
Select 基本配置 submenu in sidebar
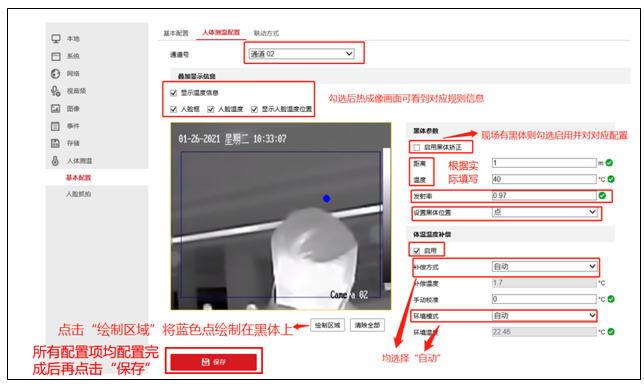pyautogui.click(x=78, y=178)
